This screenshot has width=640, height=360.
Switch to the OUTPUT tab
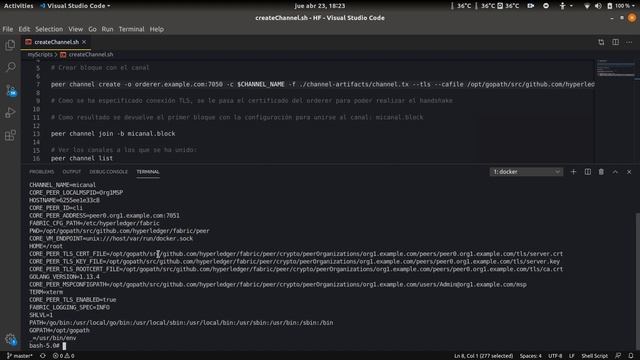[x=72, y=172]
